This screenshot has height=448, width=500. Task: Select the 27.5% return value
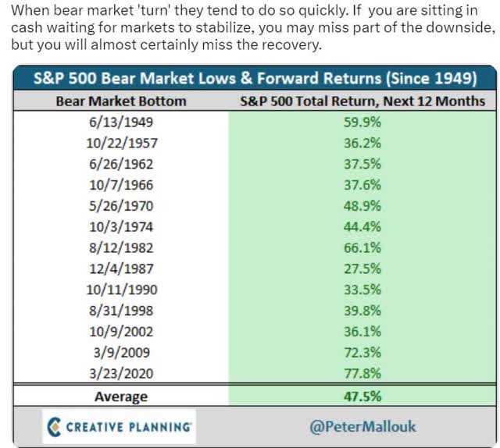362,269
